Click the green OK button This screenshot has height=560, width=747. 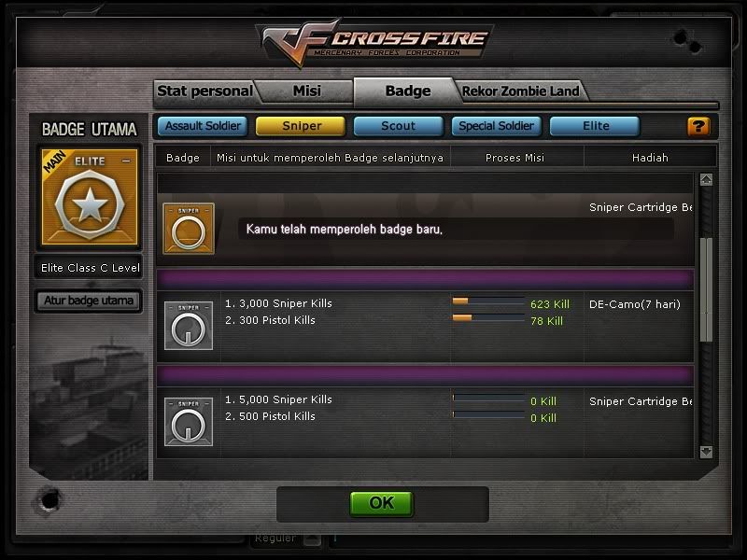coord(382,503)
